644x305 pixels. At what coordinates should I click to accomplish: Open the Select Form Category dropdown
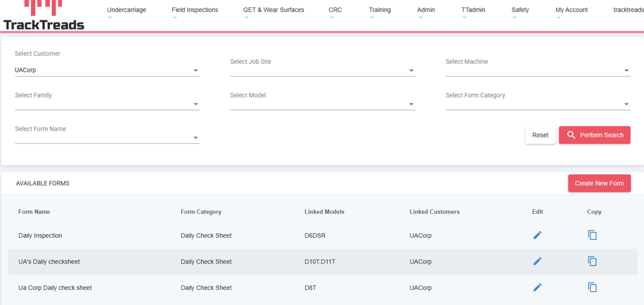(x=537, y=104)
